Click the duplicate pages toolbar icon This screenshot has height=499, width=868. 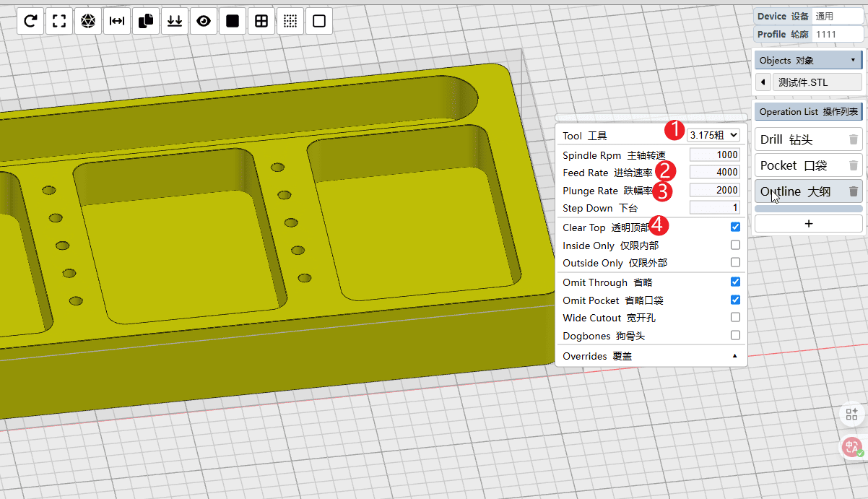coord(146,22)
